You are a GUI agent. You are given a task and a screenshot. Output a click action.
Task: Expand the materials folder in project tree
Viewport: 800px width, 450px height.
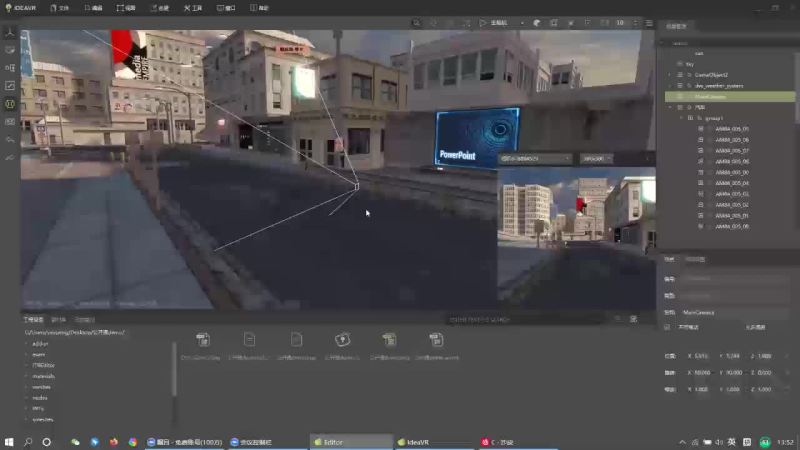pyautogui.click(x=27, y=376)
